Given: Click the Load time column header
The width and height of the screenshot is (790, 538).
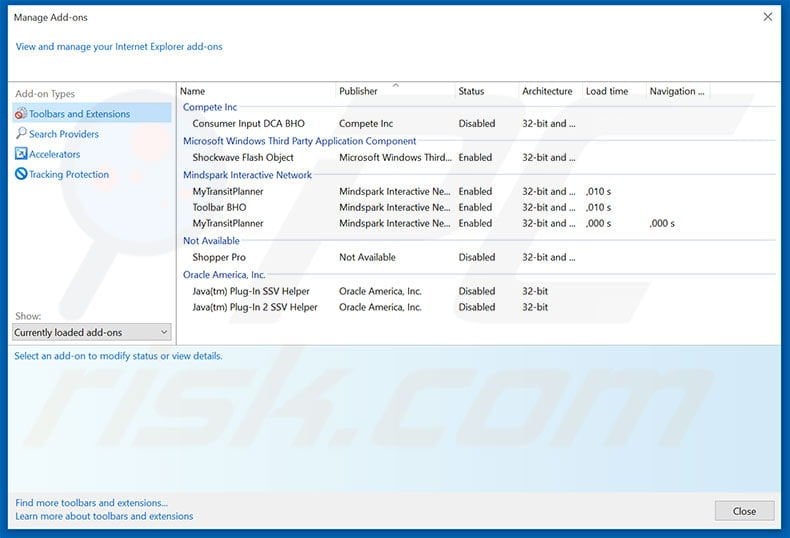Looking at the screenshot, I should point(614,91).
